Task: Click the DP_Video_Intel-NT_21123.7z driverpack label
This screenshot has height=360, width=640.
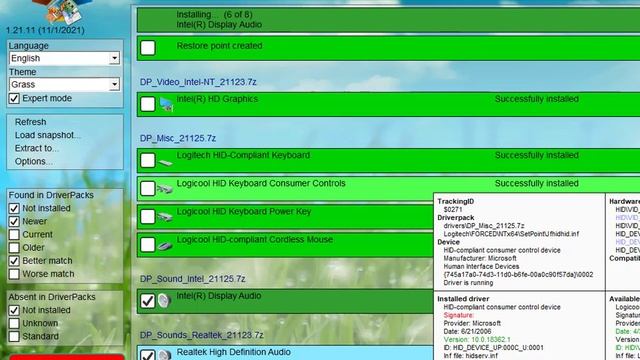Action: [x=198, y=82]
